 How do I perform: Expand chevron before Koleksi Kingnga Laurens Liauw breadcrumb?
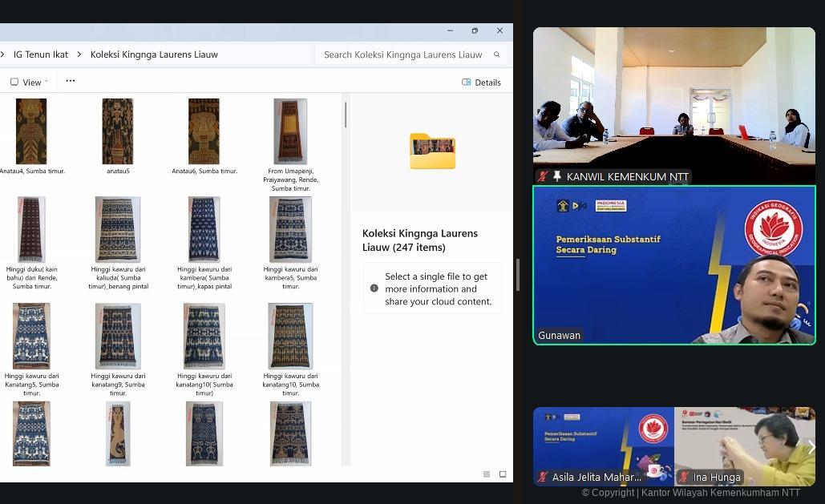pos(79,54)
